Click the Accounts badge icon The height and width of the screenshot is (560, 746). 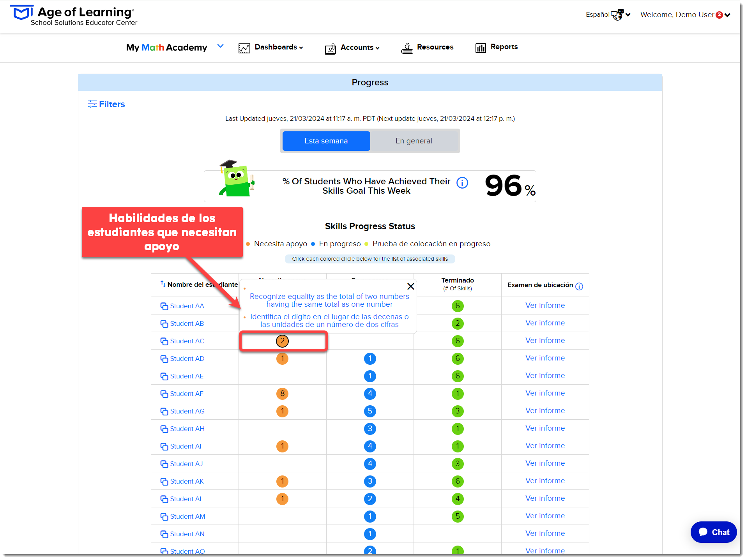pyautogui.click(x=330, y=48)
